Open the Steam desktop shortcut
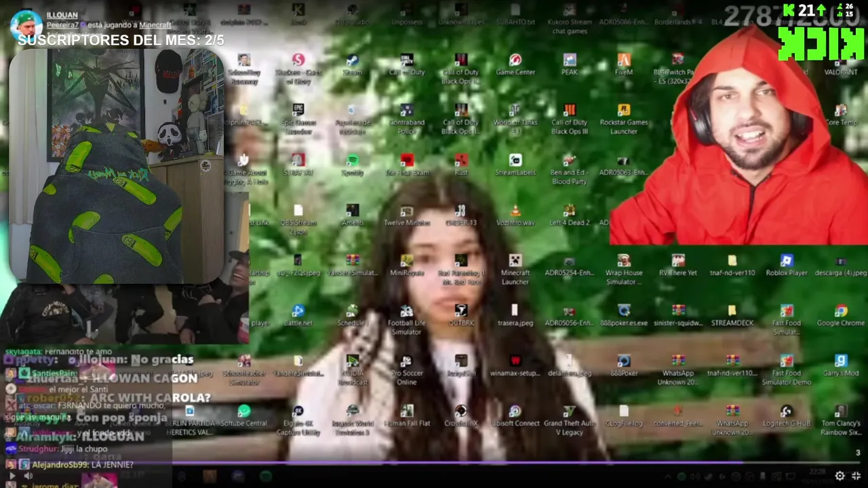 click(x=352, y=64)
